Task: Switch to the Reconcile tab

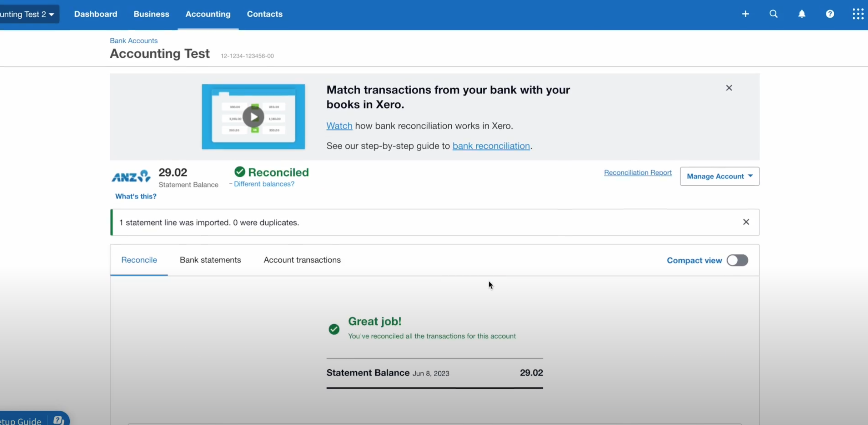Action: tap(139, 260)
